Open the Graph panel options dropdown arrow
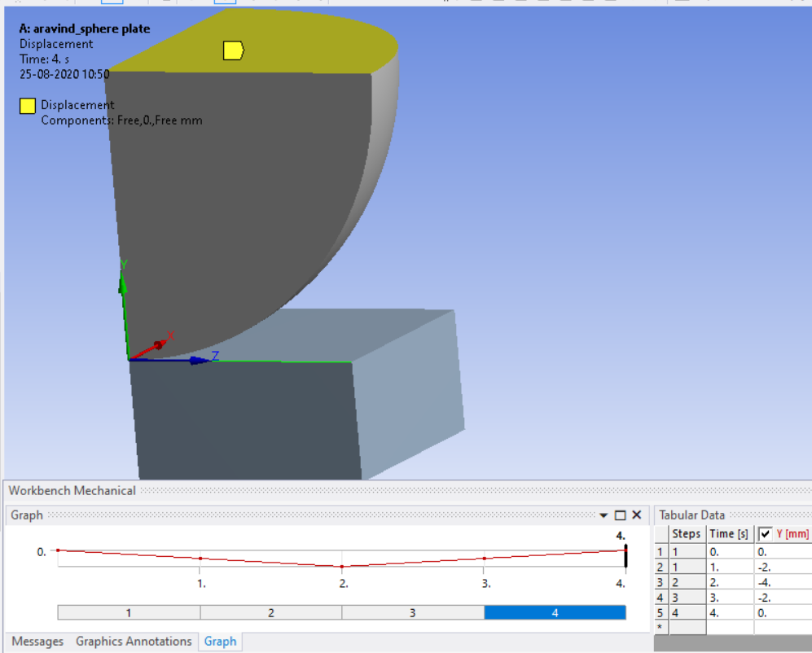 click(604, 515)
